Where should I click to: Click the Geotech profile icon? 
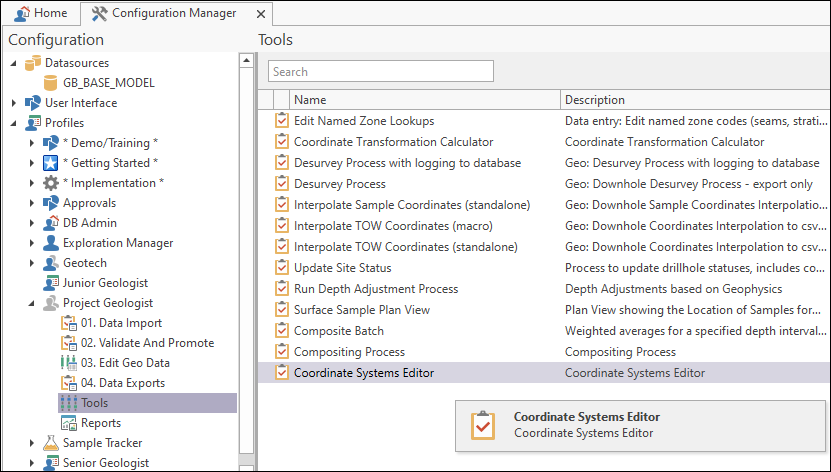pos(50,263)
